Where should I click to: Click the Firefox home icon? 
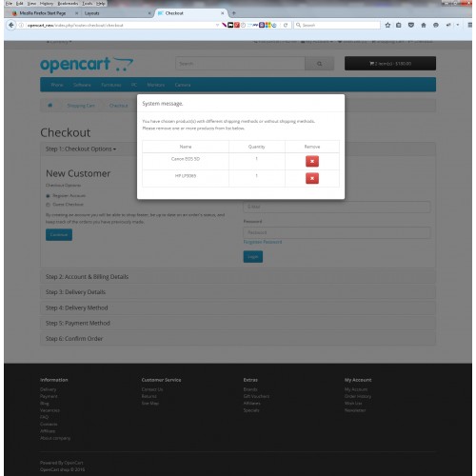click(x=424, y=25)
